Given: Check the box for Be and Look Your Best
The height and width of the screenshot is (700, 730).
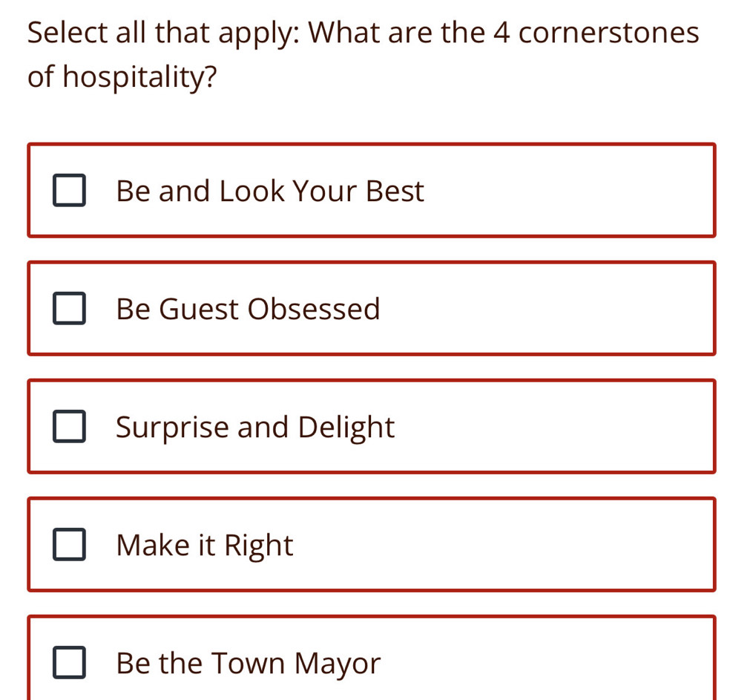Looking at the screenshot, I should pos(69,191).
